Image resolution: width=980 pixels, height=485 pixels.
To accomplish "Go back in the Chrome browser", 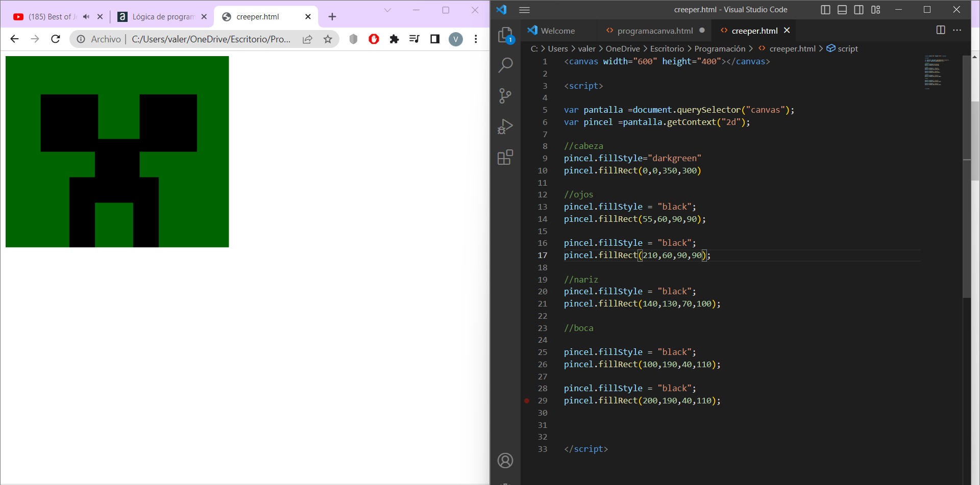I will [x=14, y=39].
